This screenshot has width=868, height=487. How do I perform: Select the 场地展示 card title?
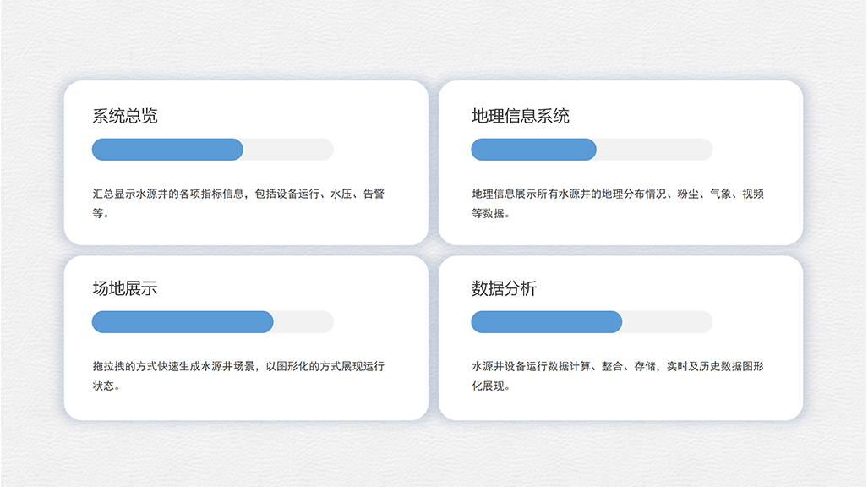[x=125, y=288]
